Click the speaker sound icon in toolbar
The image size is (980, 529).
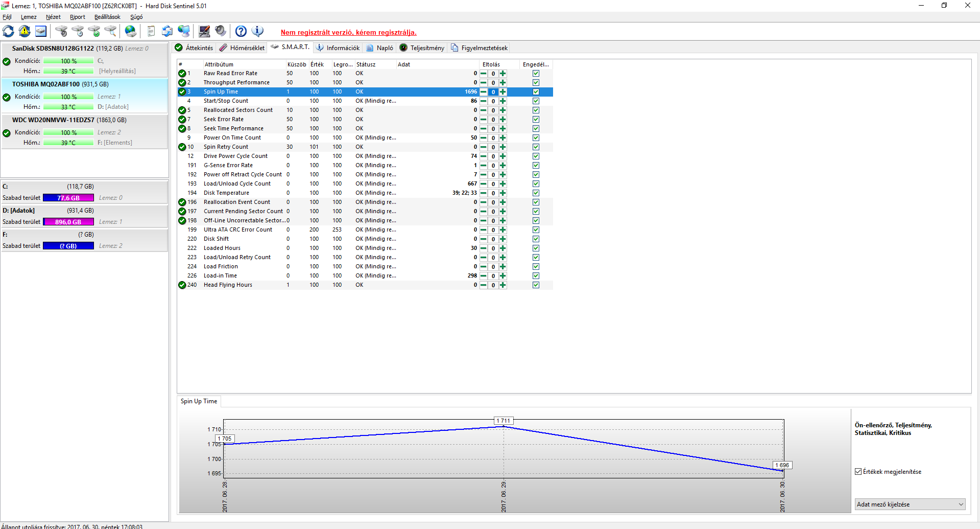[221, 31]
